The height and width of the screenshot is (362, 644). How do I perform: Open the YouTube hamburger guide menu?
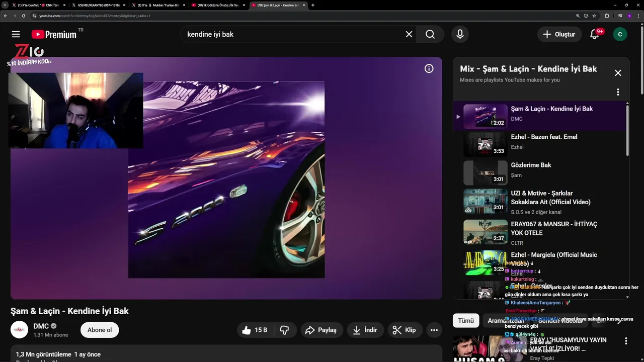click(x=16, y=34)
